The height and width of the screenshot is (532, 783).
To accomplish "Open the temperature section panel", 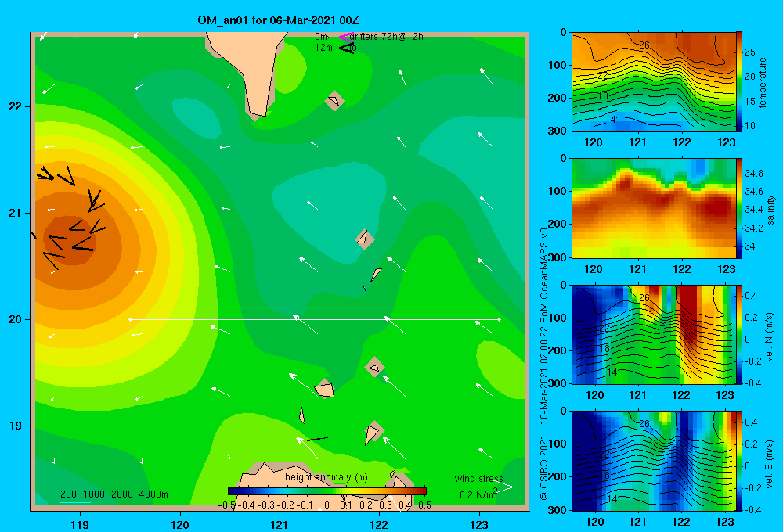I will click(654, 82).
